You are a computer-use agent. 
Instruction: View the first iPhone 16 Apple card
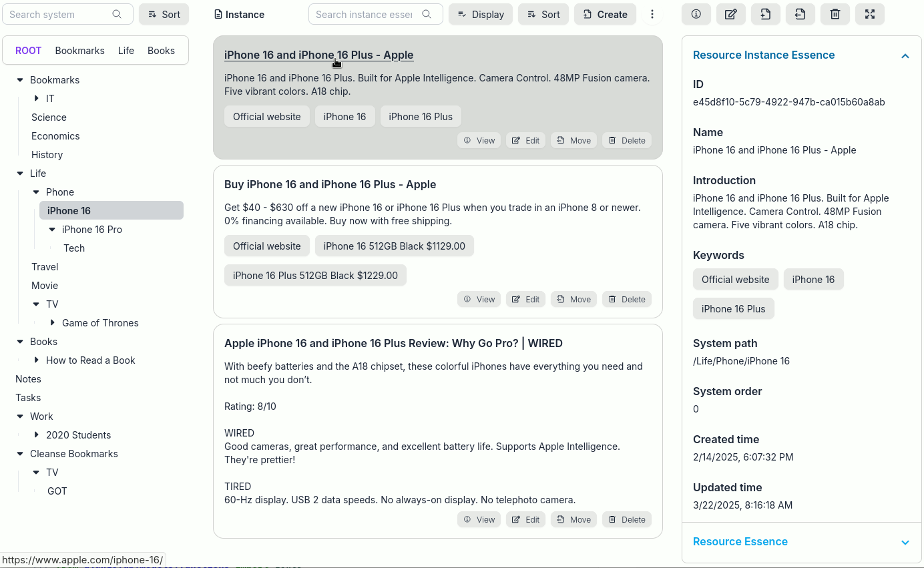[479, 140]
